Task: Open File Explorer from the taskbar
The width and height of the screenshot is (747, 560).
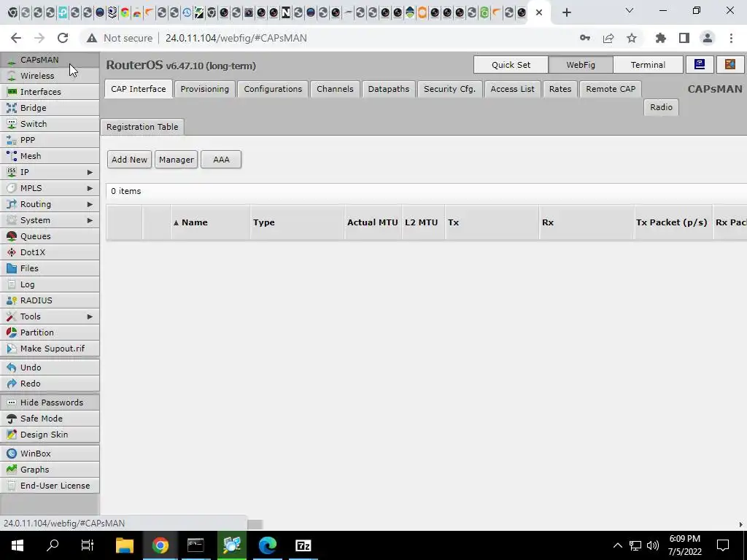Action: (x=125, y=545)
